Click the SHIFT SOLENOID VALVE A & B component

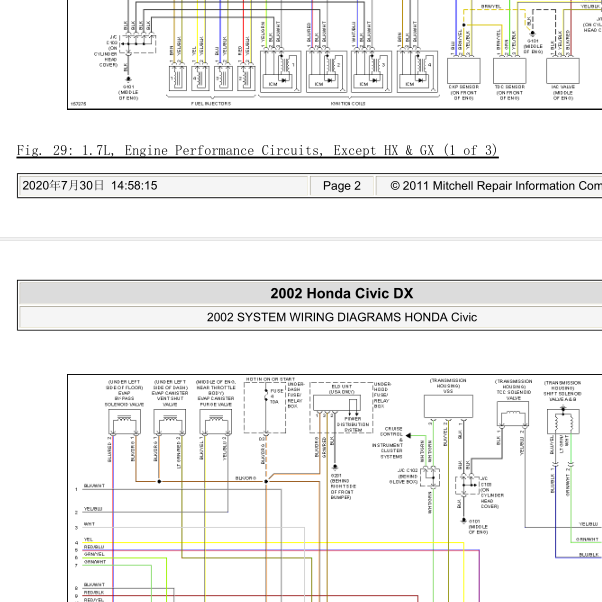[x=563, y=422]
